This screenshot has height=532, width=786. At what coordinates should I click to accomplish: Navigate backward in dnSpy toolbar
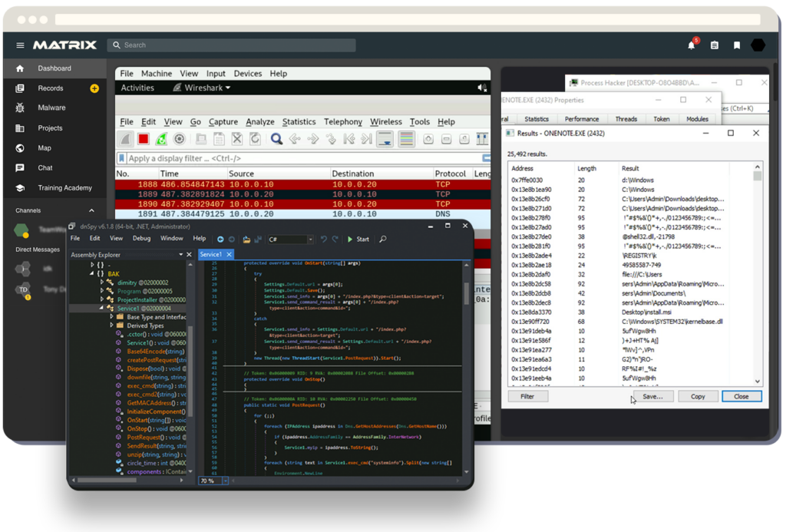[x=220, y=240]
